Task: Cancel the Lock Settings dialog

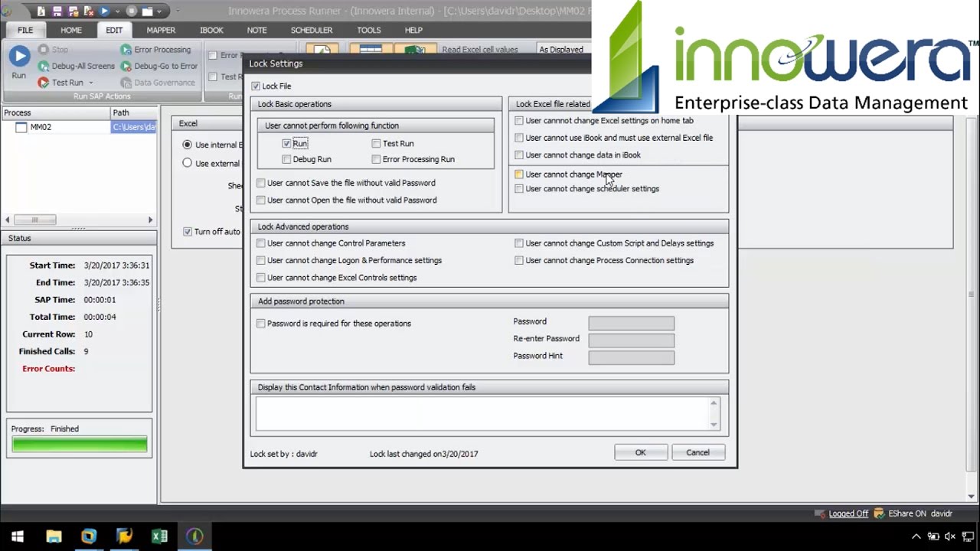Action: [x=697, y=452]
